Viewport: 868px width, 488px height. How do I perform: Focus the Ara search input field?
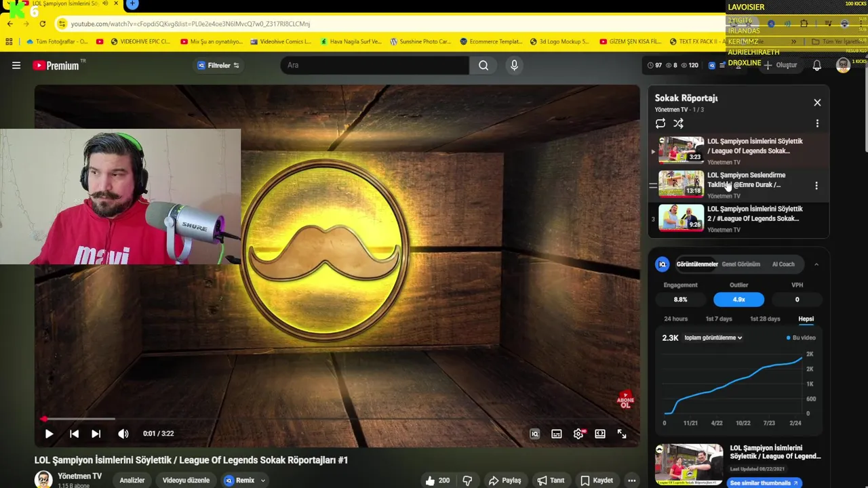374,65
